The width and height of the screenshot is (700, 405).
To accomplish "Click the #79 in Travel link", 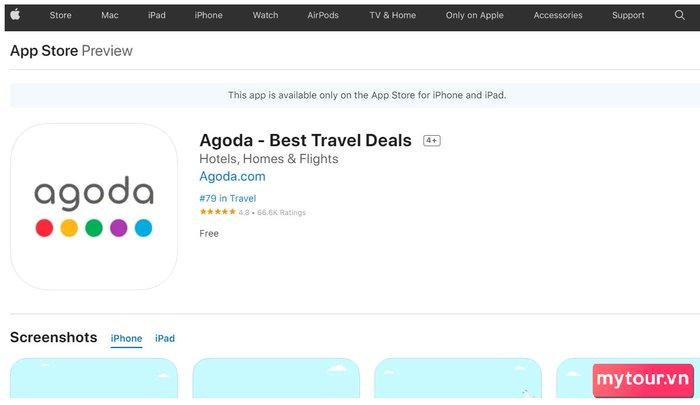I will tap(228, 198).
